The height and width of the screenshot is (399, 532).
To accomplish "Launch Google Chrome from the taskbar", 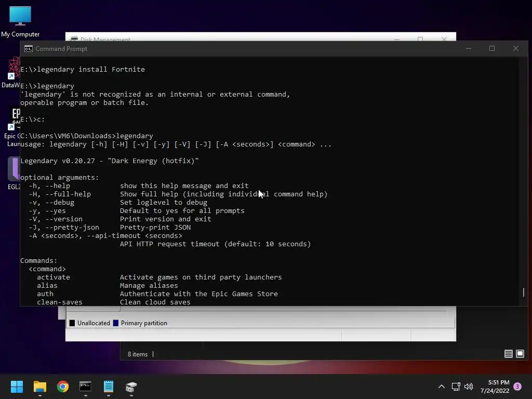I will click(x=63, y=387).
